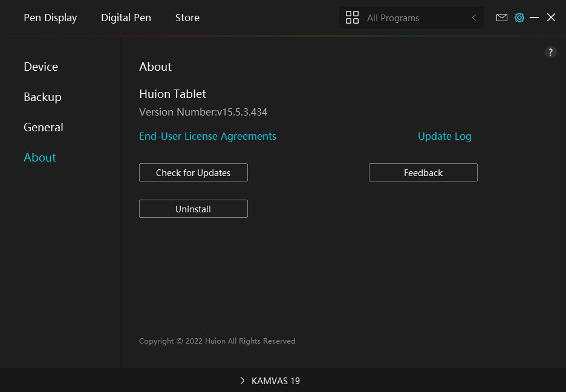Expand the KAMVAS 19 device chevron
The height and width of the screenshot is (392, 566).
point(242,381)
